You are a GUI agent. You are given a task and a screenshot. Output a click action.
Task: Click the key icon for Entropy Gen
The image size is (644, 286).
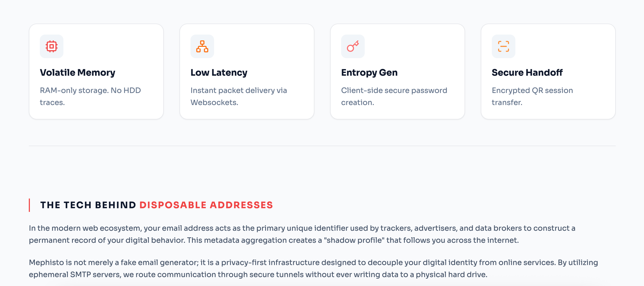coord(353,46)
